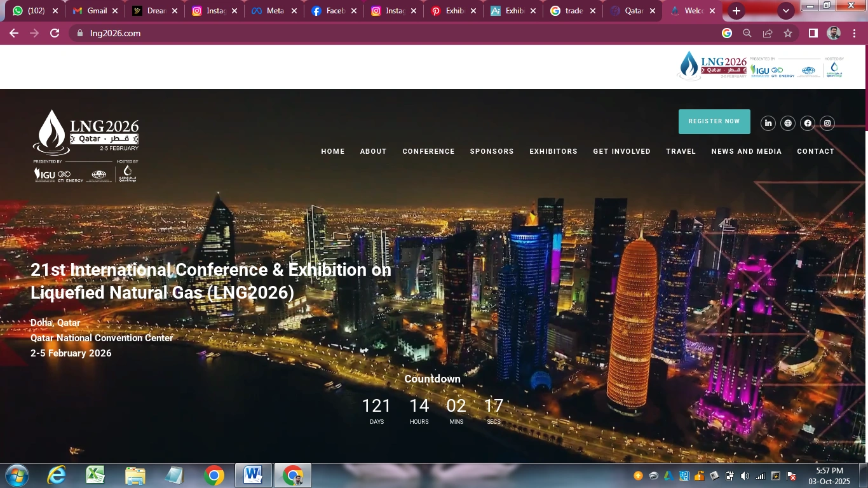Open the Instagram social icon
Image resolution: width=868 pixels, height=488 pixels.
click(827, 123)
